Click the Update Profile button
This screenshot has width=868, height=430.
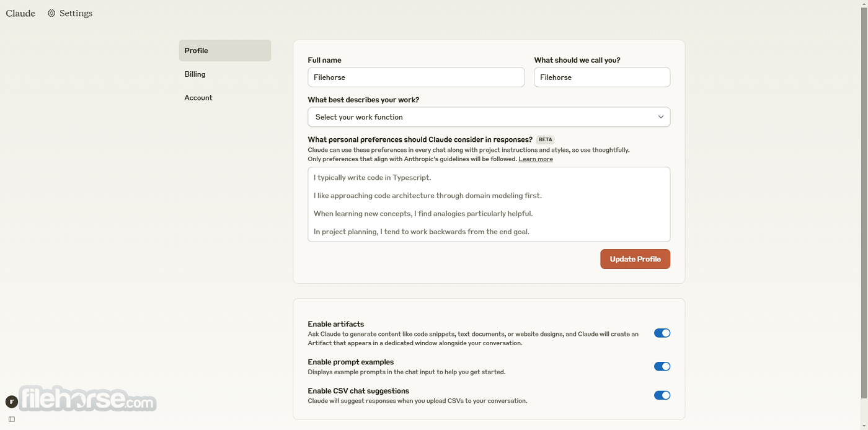coord(635,259)
